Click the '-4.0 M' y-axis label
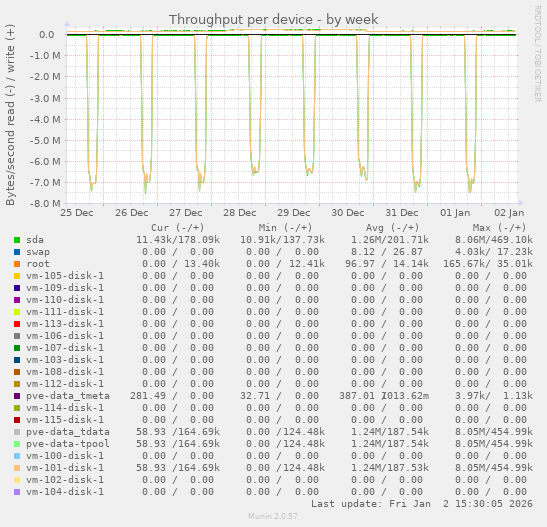The width and height of the screenshot is (547, 527). pos(45,120)
